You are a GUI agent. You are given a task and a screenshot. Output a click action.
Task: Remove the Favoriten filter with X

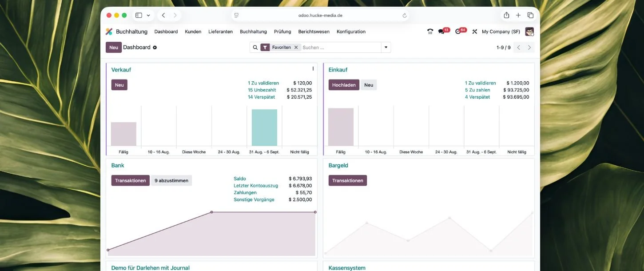click(x=296, y=47)
